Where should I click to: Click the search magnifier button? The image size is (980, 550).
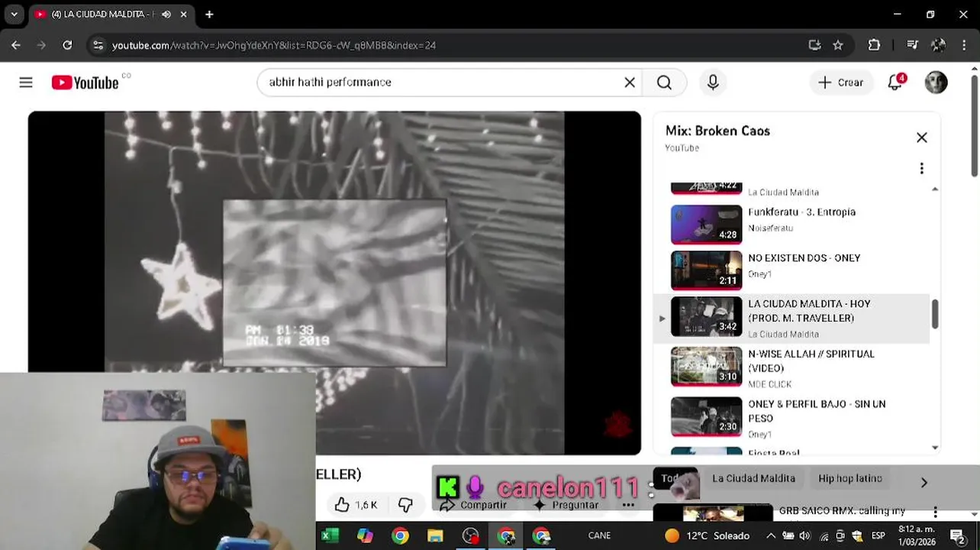pyautogui.click(x=664, y=82)
